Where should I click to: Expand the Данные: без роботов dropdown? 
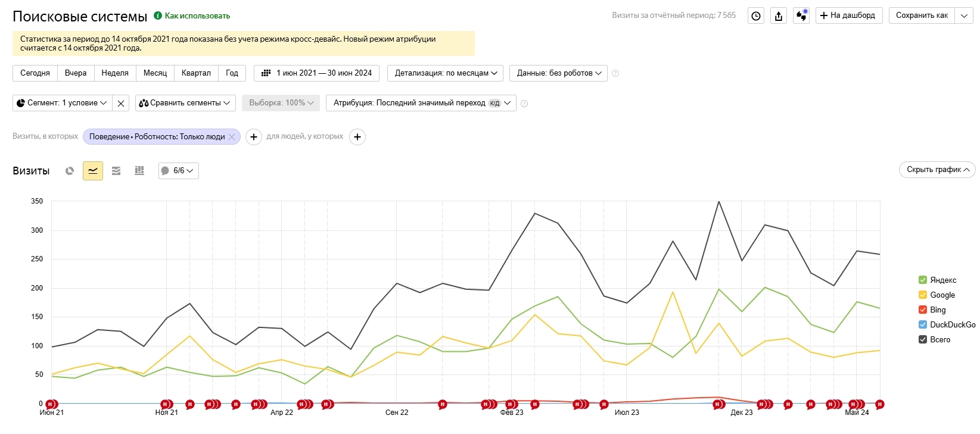pyautogui.click(x=558, y=73)
